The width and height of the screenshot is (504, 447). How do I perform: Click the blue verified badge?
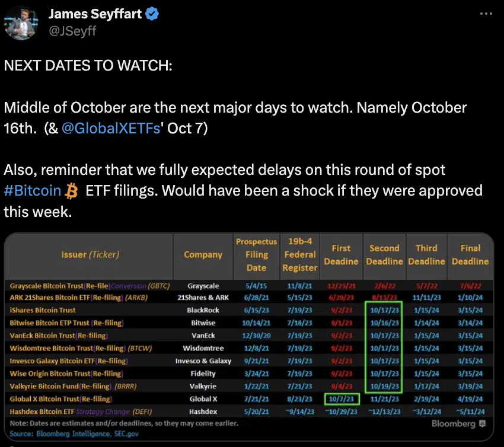[x=152, y=14]
